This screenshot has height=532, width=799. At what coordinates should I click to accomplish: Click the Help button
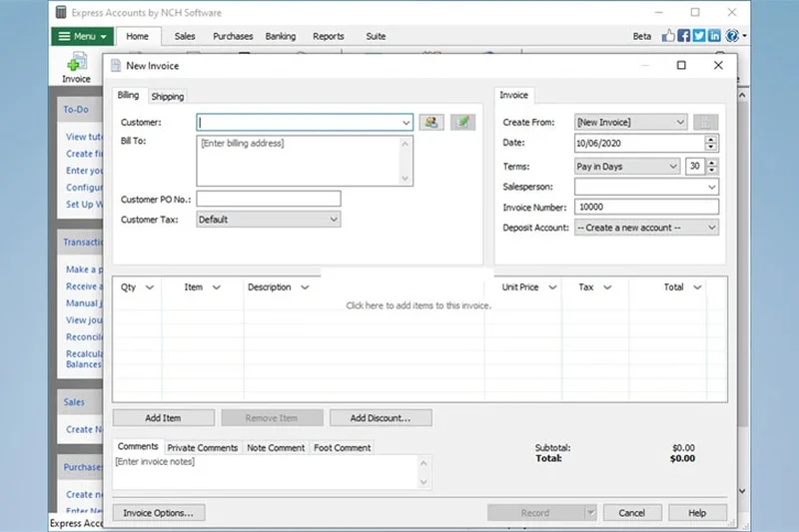697,513
